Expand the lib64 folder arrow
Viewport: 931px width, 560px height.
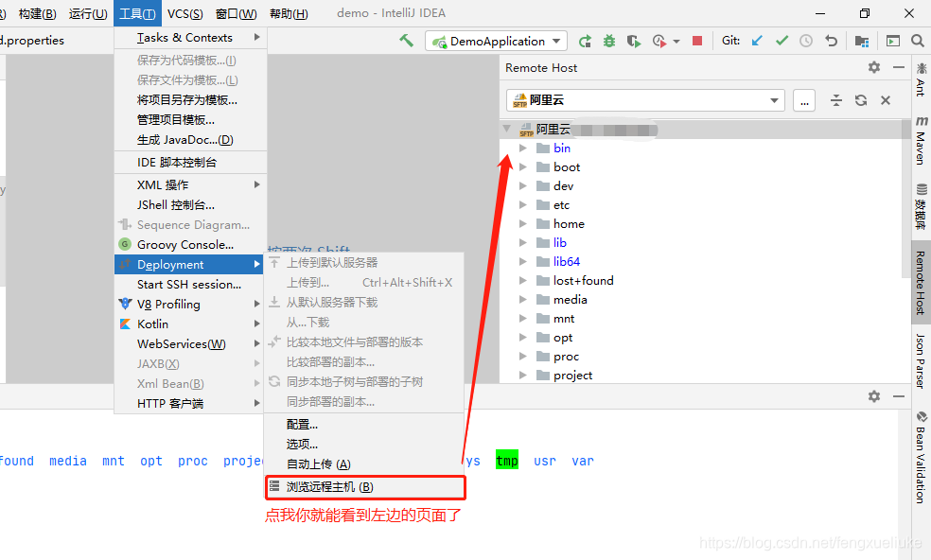523,261
